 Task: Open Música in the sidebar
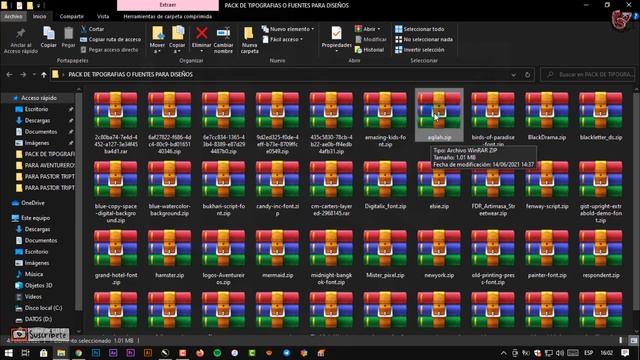[x=33, y=274]
